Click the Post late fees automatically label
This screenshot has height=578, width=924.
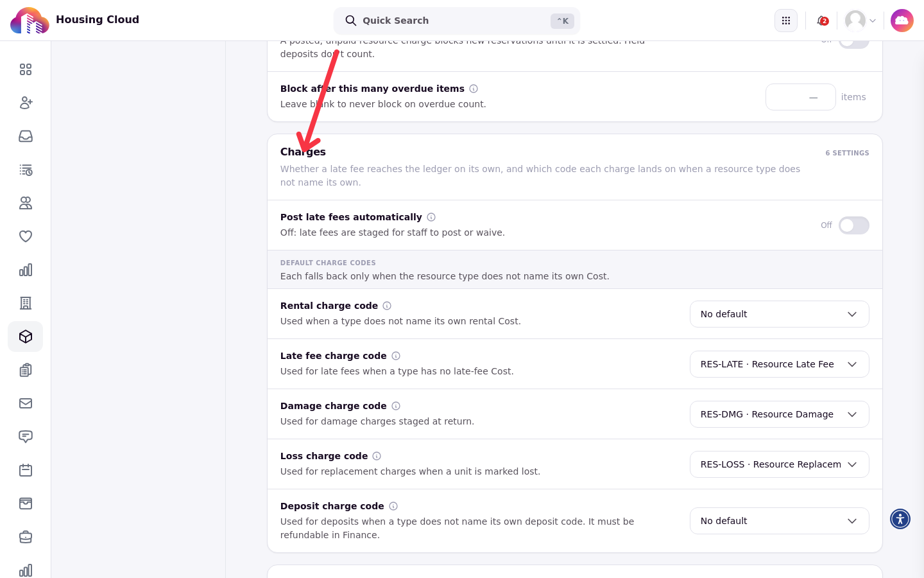[351, 217]
